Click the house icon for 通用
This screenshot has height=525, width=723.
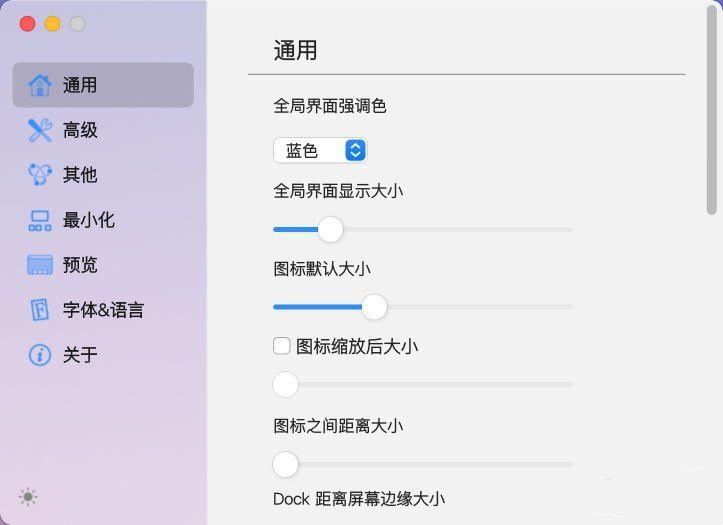point(40,85)
